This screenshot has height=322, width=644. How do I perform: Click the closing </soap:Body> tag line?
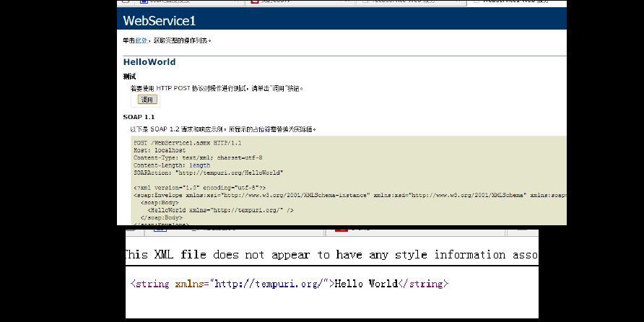162,217
